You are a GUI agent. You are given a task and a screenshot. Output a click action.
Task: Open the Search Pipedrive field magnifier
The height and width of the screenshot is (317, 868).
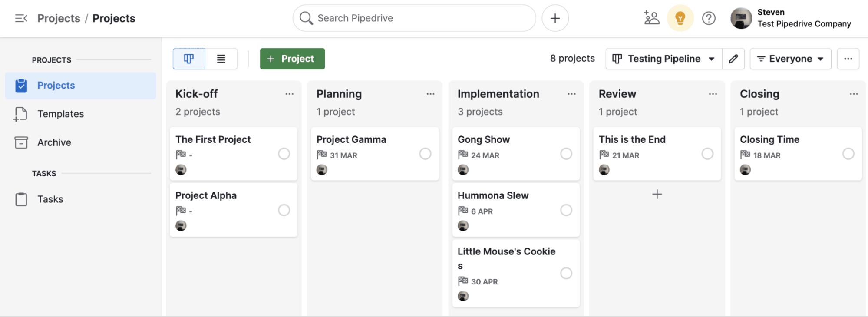pos(306,18)
